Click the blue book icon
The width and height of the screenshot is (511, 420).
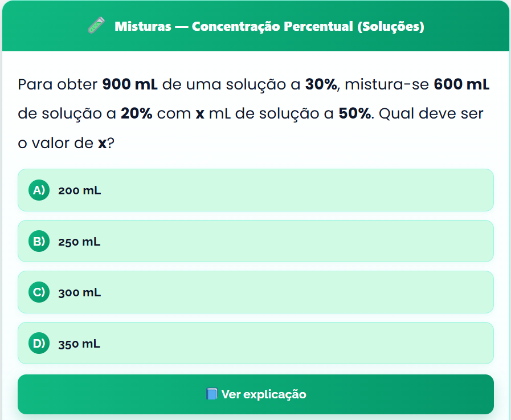(x=211, y=394)
